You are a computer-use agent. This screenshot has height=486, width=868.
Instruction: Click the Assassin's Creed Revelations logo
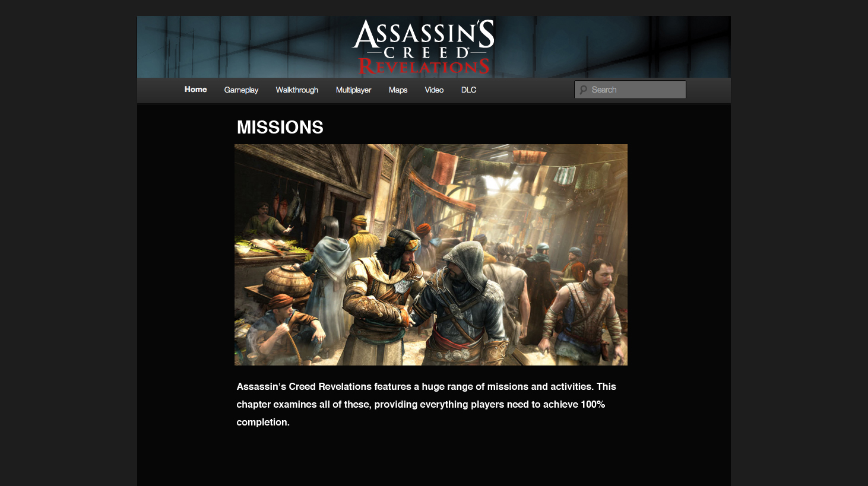pos(424,47)
